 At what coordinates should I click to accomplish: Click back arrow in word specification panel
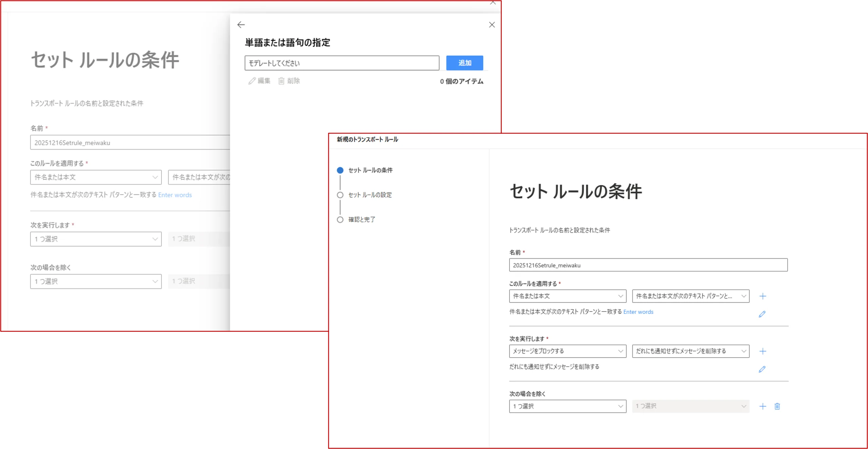(241, 25)
